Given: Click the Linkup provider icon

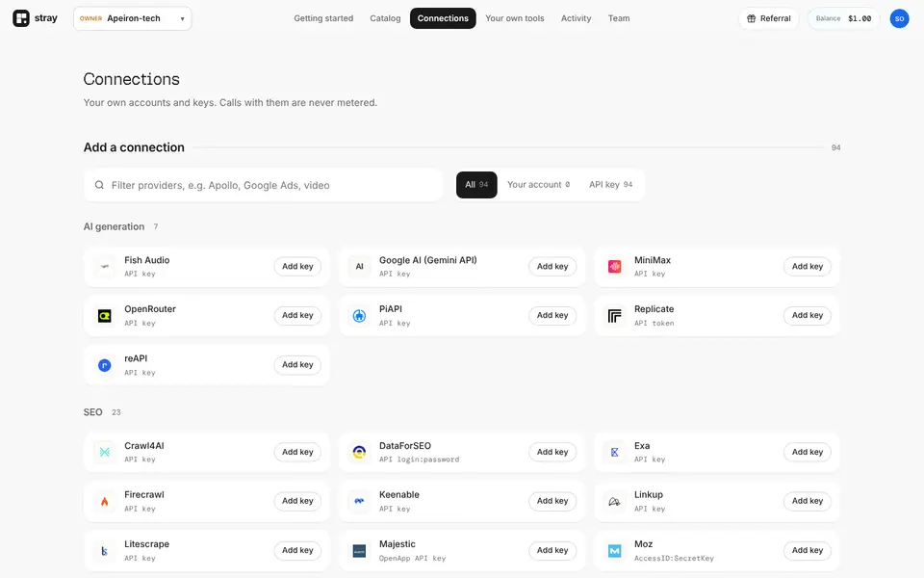Looking at the screenshot, I should click(x=615, y=501).
